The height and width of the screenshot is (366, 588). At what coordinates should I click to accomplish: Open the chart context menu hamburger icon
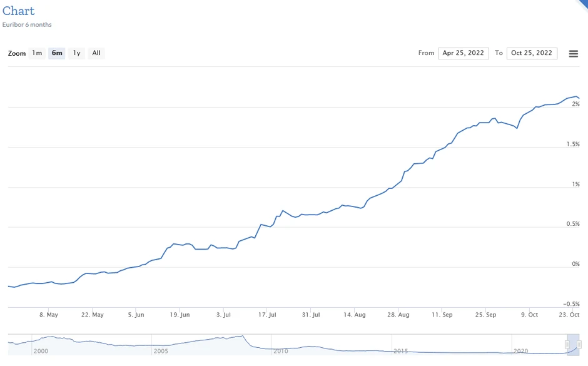coord(573,54)
